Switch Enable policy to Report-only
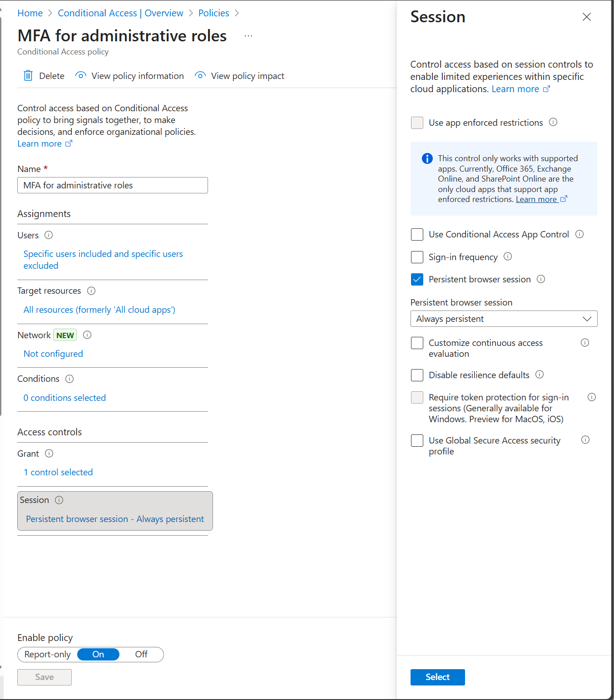Image resolution: width=614 pixels, height=700 pixels. (48, 655)
